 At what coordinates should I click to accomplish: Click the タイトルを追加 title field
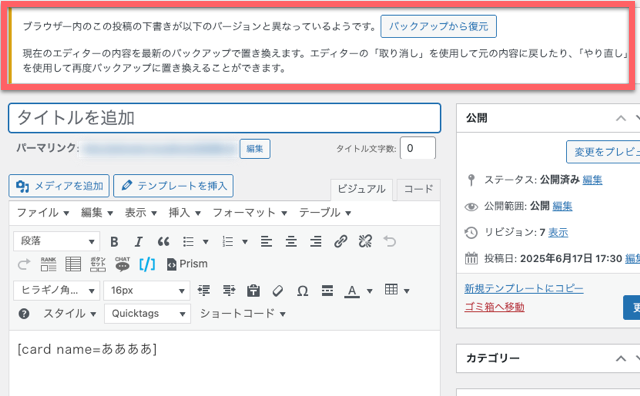[224, 118]
